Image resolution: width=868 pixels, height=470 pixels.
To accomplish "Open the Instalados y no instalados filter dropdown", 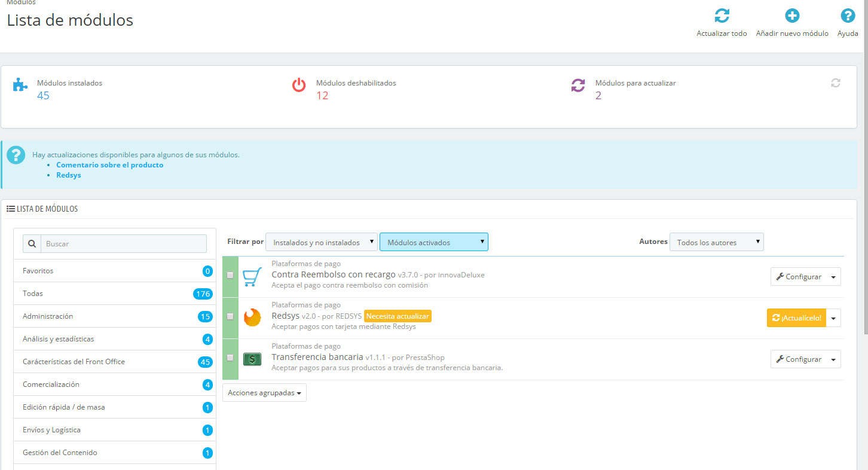I will click(322, 242).
